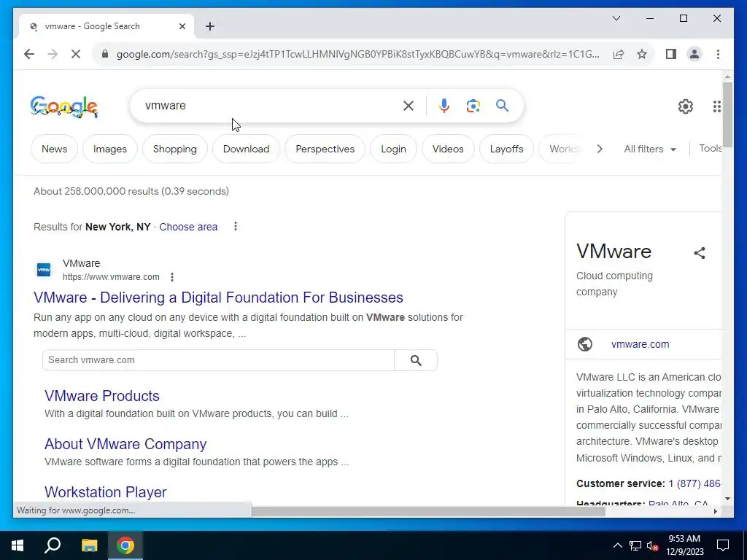Click the lock icon in address bar
The image size is (747, 560).
click(105, 54)
